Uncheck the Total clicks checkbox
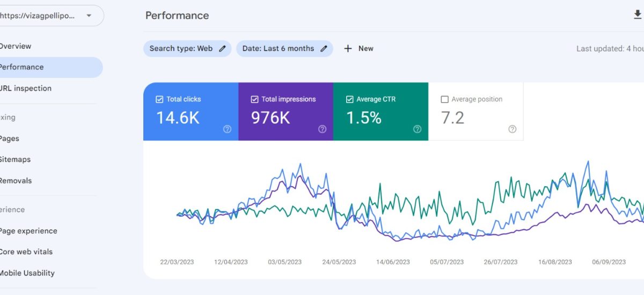644x295 pixels. [x=159, y=99]
